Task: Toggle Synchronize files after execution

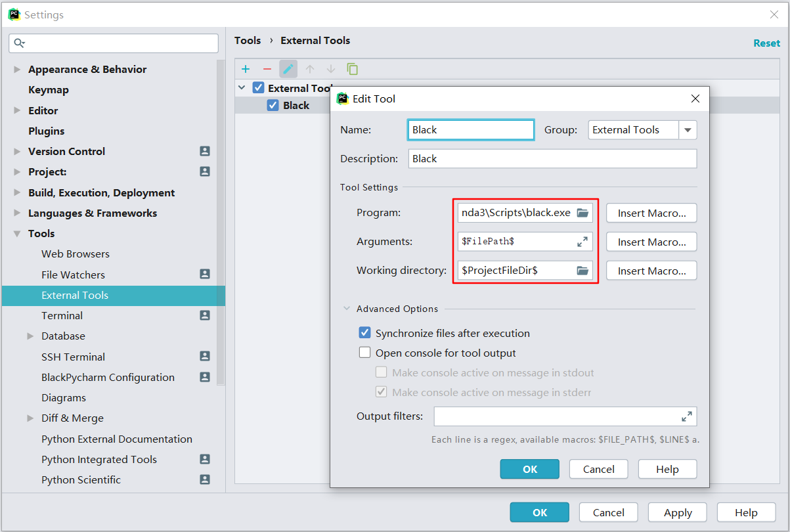Action: pos(364,333)
